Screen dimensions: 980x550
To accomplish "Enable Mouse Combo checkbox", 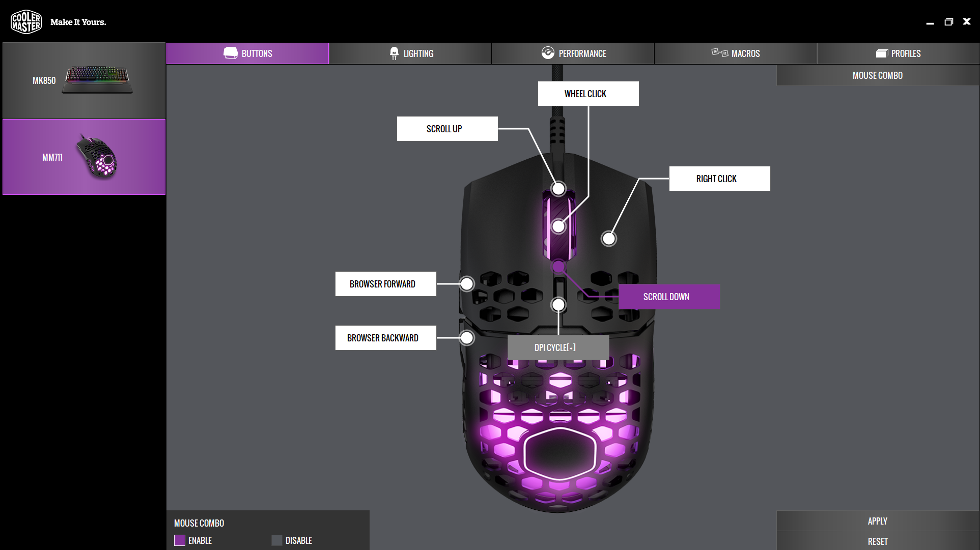I will (x=180, y=540).
